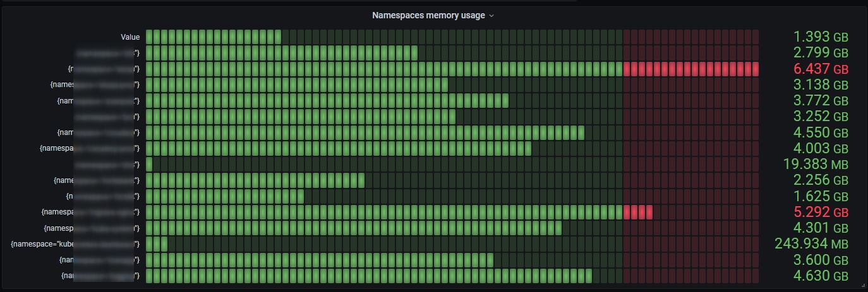The image size is (868, 292).
Task: Click the red segment of the 5.292 GB bar
Action: (637, 212)
